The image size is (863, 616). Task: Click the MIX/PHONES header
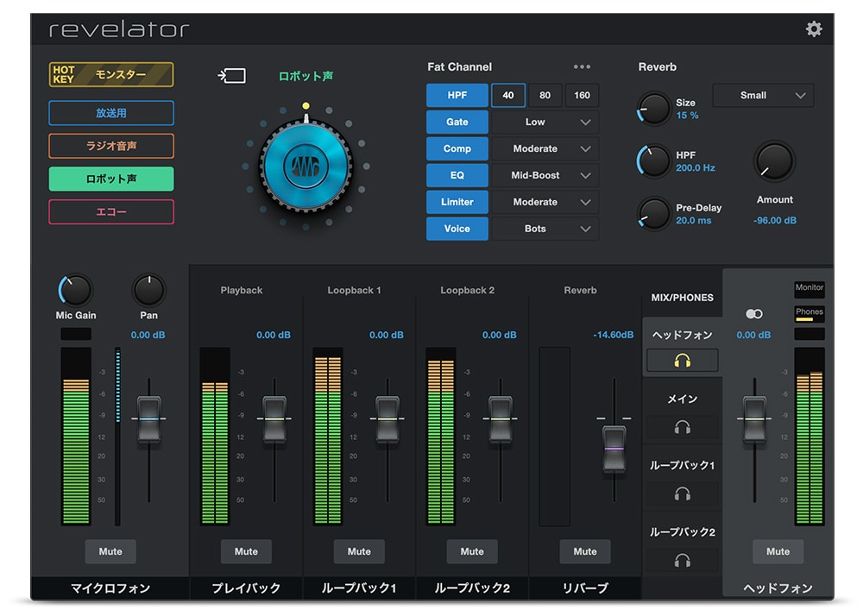point(682,298)
